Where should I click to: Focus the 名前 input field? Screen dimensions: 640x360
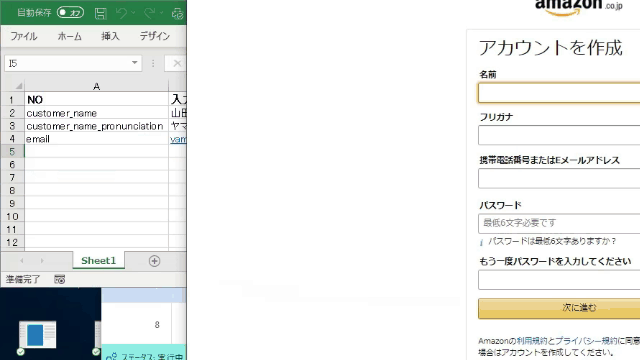(559, 93)
